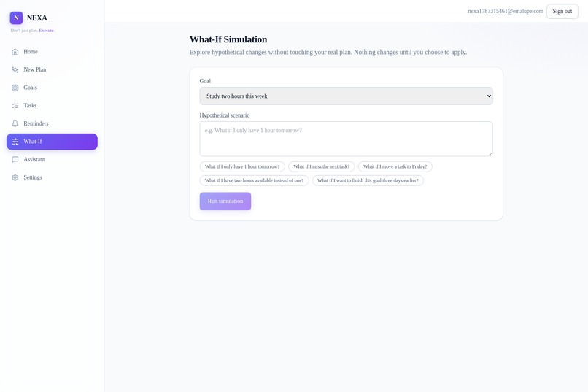Screen dimensions: 588x392
Task: Click the New Plan sparkle icon
Action: [15, 70]
